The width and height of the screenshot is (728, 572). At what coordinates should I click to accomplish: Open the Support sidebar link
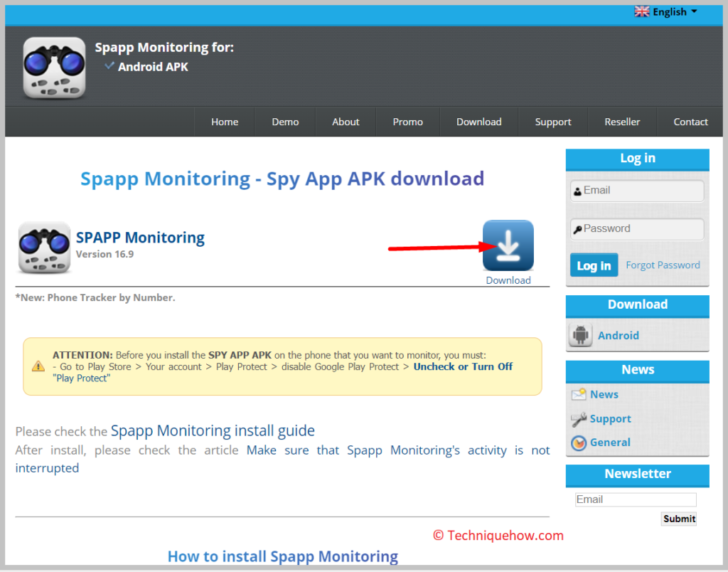coord(610,418)
